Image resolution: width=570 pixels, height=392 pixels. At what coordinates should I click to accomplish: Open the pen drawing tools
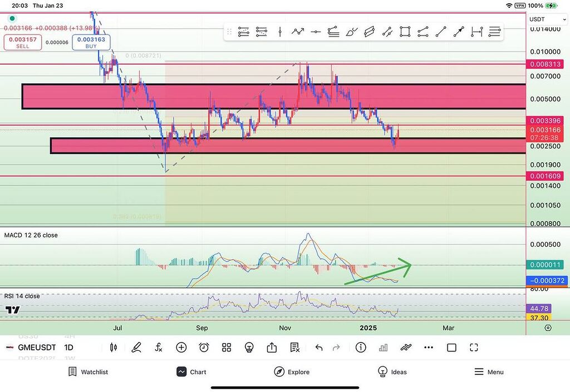(136, 348)
